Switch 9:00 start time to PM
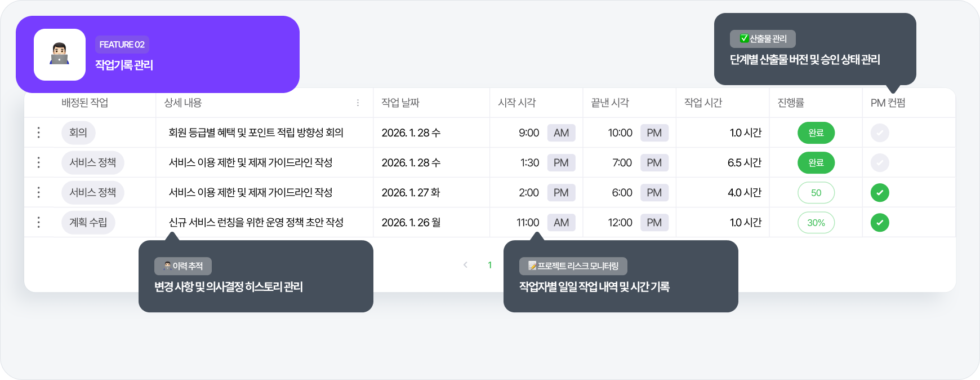 [562, 132]
